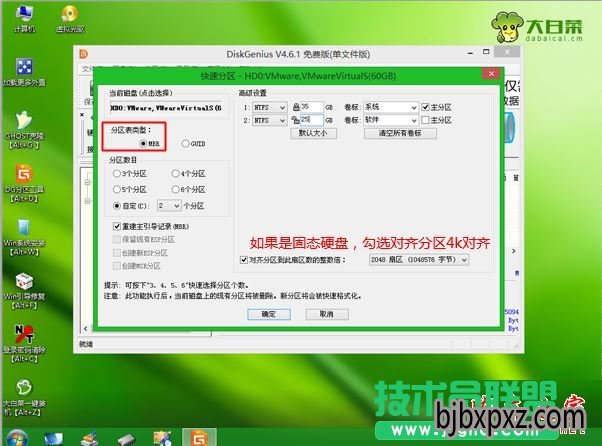This screenshot has width=602, height=446.
Task: Toggle the 重建主引导记录(MBR) checkbox
Action: (117, 226)
